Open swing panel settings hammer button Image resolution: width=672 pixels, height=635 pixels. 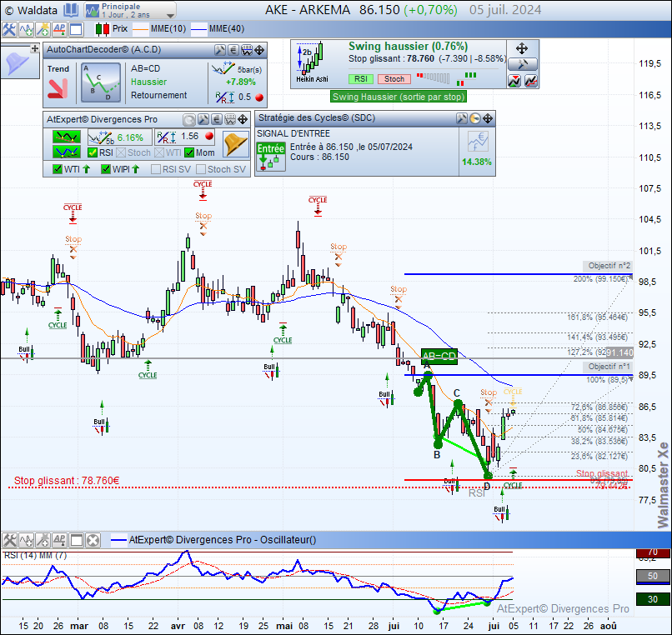[523, 65]
